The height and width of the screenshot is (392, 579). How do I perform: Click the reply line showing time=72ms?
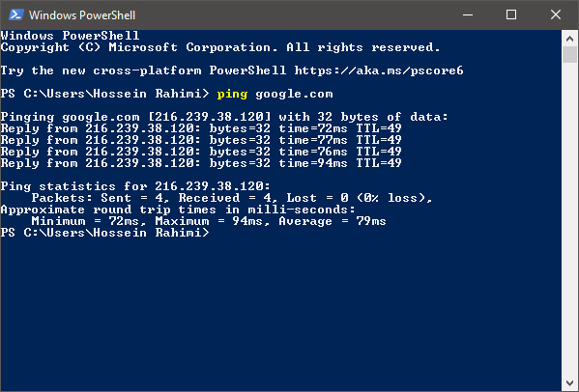[201, 128]
